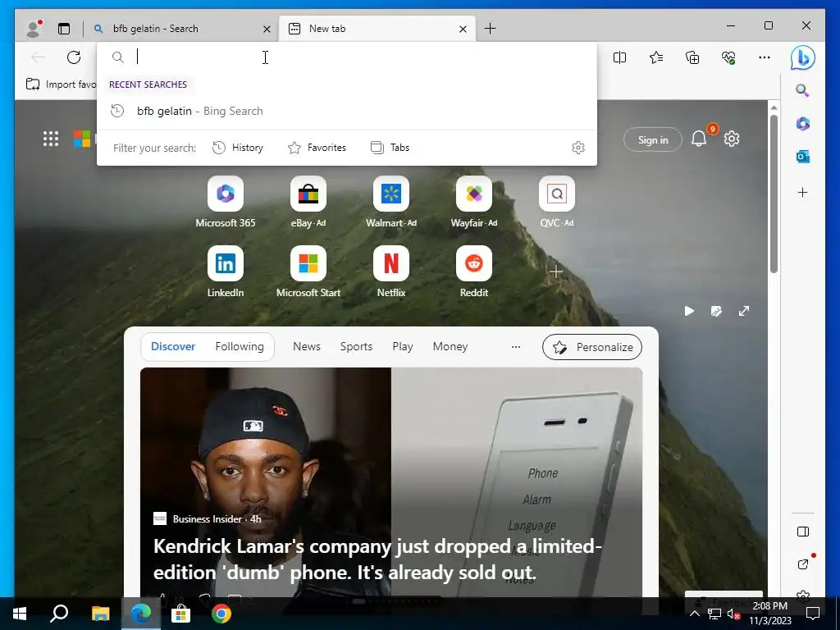Image resolution: width=840 pixels, height=630 pixels.
Task: Add a sidebar app with plus icon
Action: (802, 192)
